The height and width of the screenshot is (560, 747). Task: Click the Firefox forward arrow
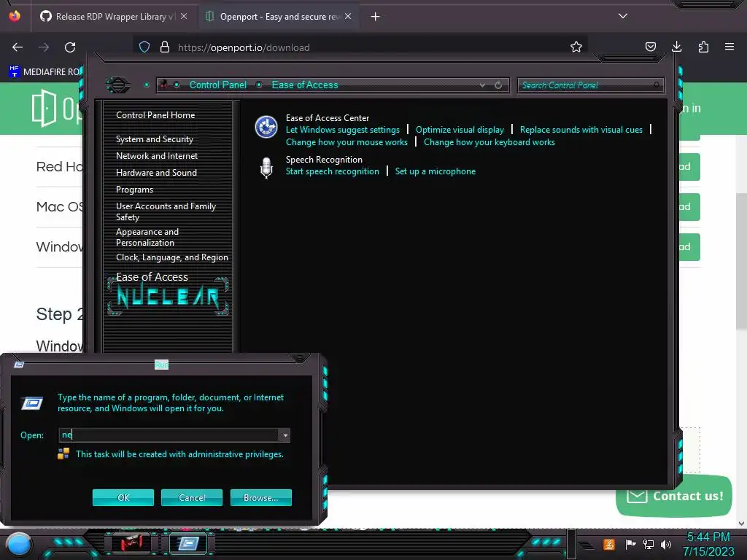tap(44, 47)
